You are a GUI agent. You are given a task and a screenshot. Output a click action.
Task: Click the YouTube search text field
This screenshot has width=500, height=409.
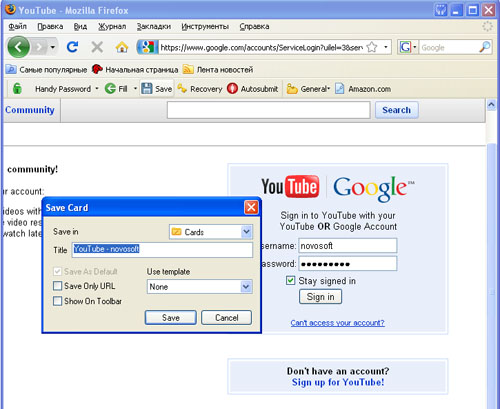(269, 110)
